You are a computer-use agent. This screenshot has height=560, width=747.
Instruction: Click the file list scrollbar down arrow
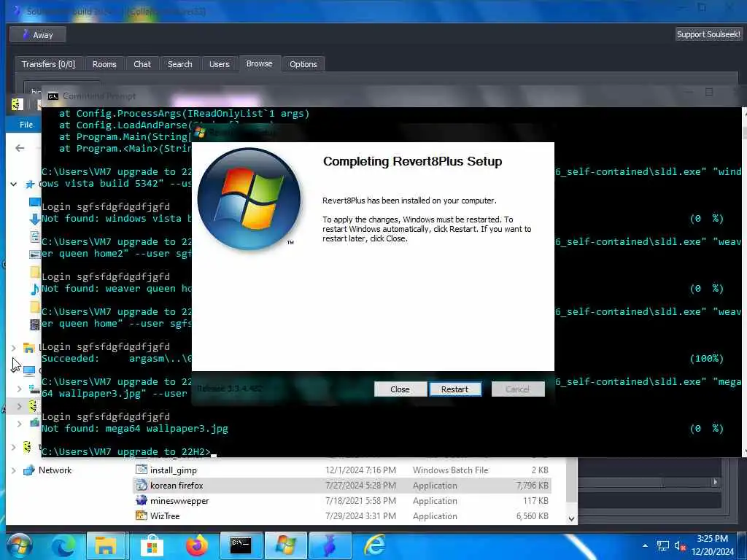[572, 519]
